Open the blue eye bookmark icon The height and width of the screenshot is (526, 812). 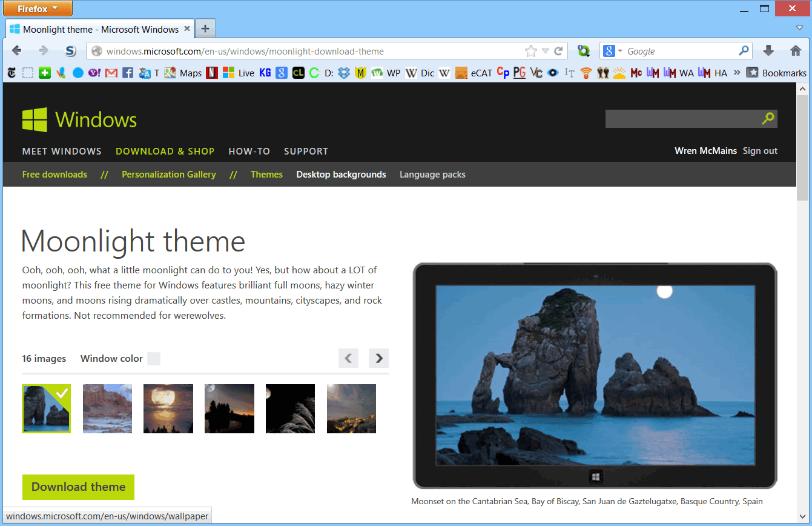[552, 73]
